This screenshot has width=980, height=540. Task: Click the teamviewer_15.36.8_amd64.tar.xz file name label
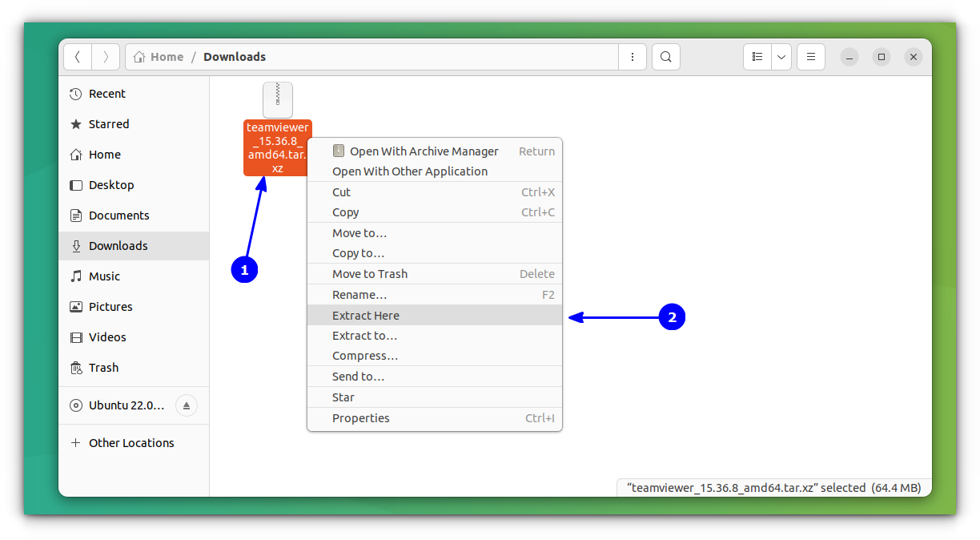tap(277, 147)
